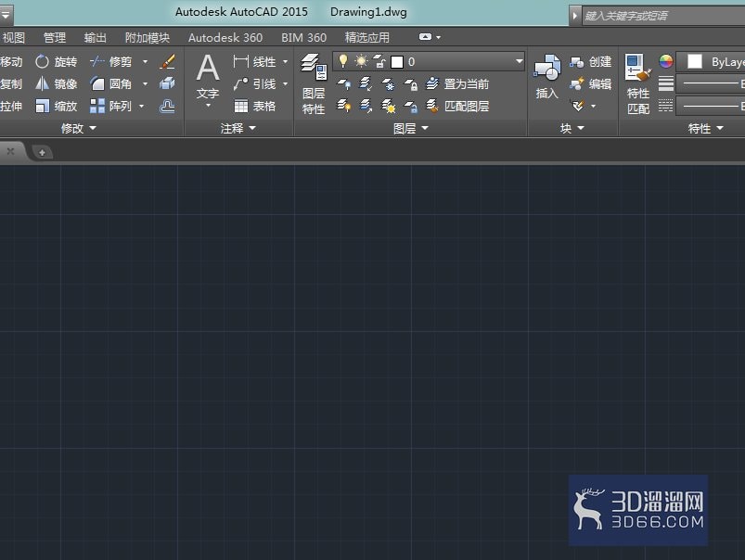Open the layer selection dropdown

point(519,61)
